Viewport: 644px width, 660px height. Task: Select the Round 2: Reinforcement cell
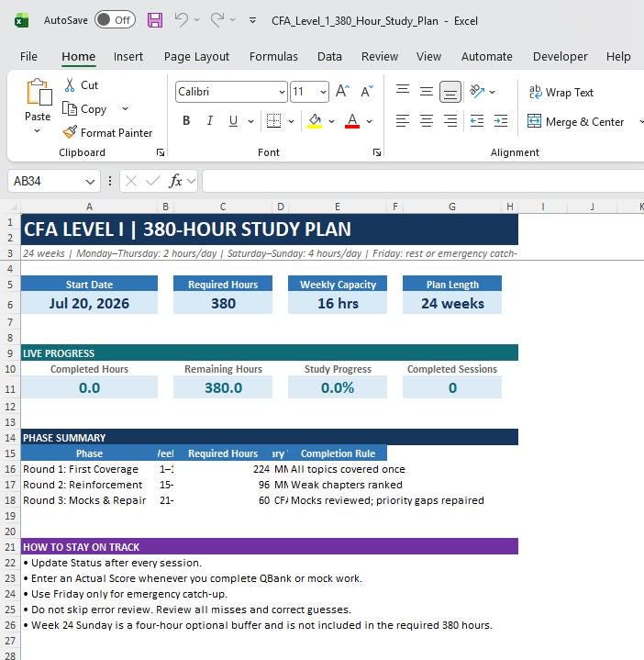pyautogui.click(x=89, y=485)
